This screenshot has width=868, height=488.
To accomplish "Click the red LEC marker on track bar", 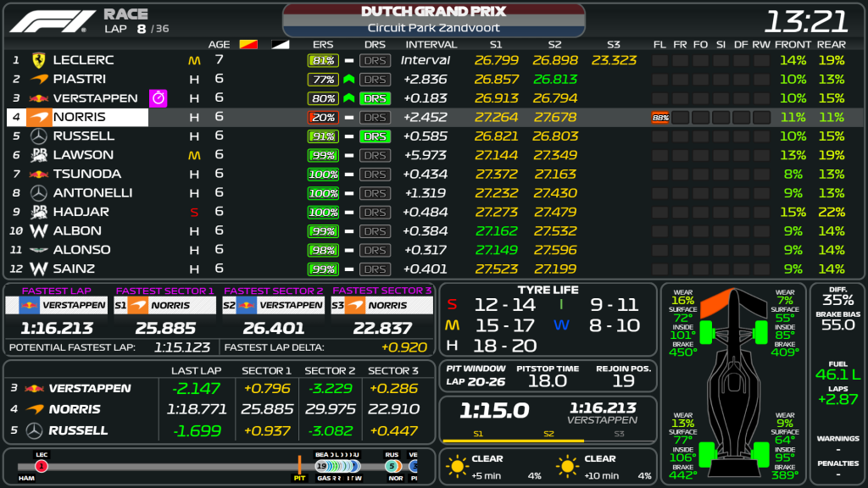I will click(42, 467).
